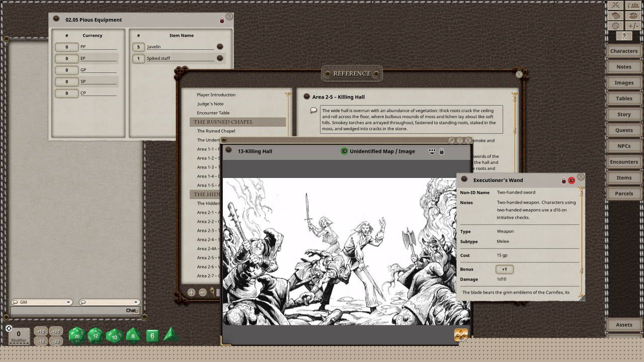Click the link icon beside 02.05 Pious Equipment title
The image size is (644, 362).
coord(56,20)
